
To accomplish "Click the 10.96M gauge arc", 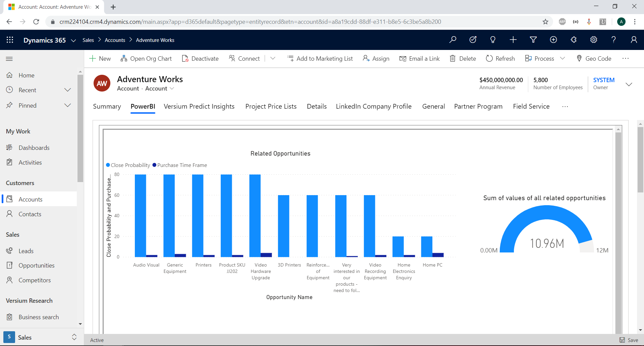I will [x=546, y=213].
